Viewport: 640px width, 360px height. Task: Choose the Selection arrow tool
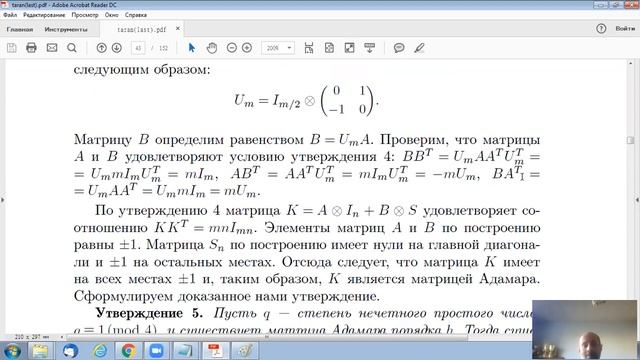click(191, 48)
